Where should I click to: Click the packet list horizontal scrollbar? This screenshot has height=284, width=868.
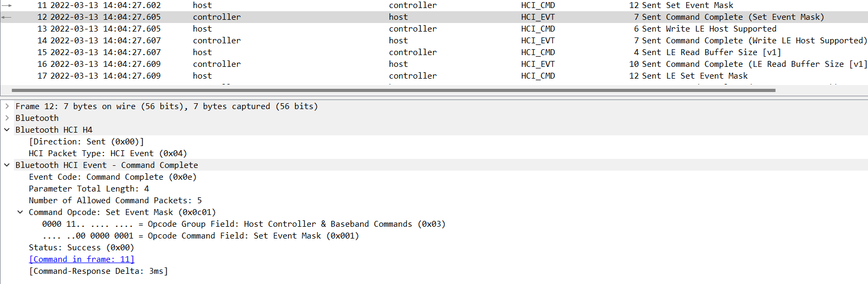pos(394,90)
